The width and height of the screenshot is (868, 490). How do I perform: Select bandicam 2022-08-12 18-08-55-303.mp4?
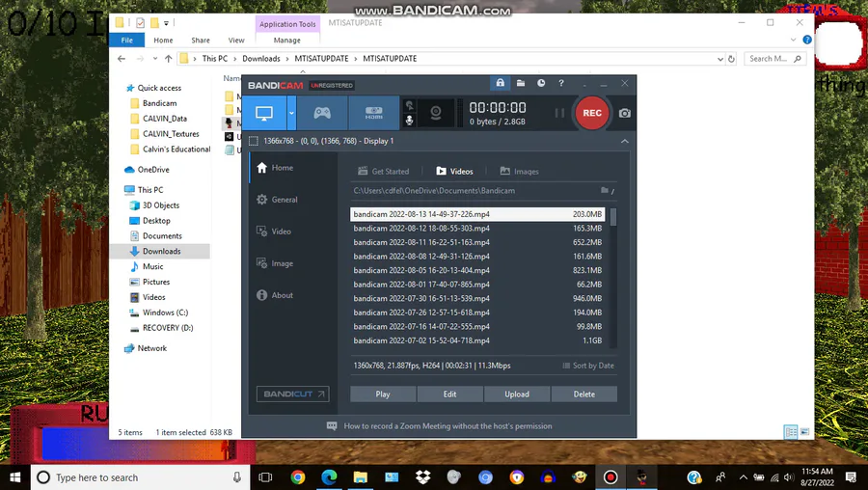pos(477,228)
